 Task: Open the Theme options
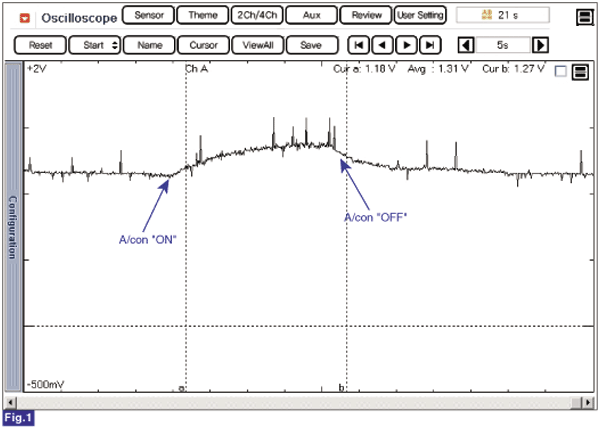203,15
